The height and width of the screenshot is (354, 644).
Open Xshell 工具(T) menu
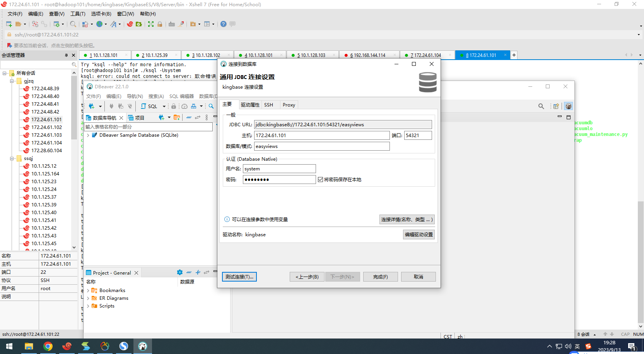pos(78,14)
